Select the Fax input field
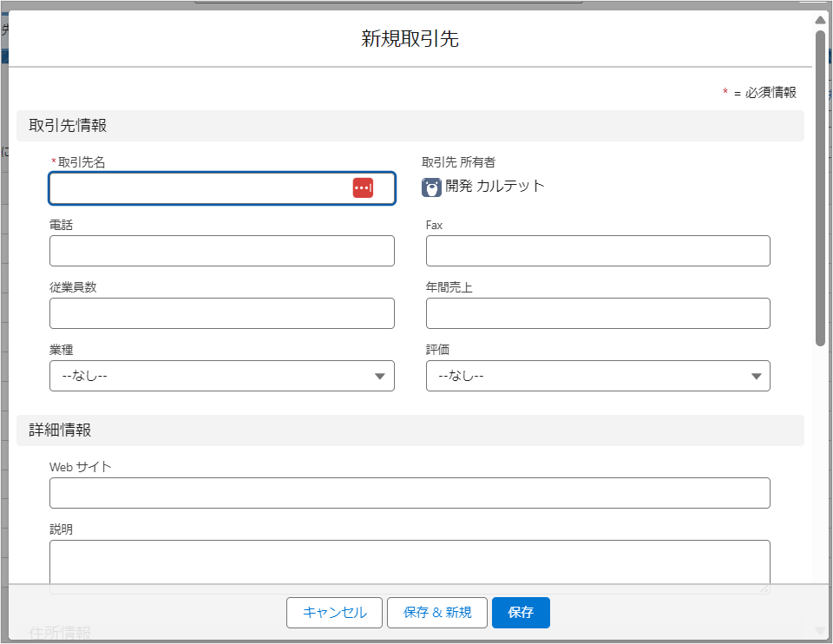833x644 pixels. pyautogui.click(x=597, y=251)
